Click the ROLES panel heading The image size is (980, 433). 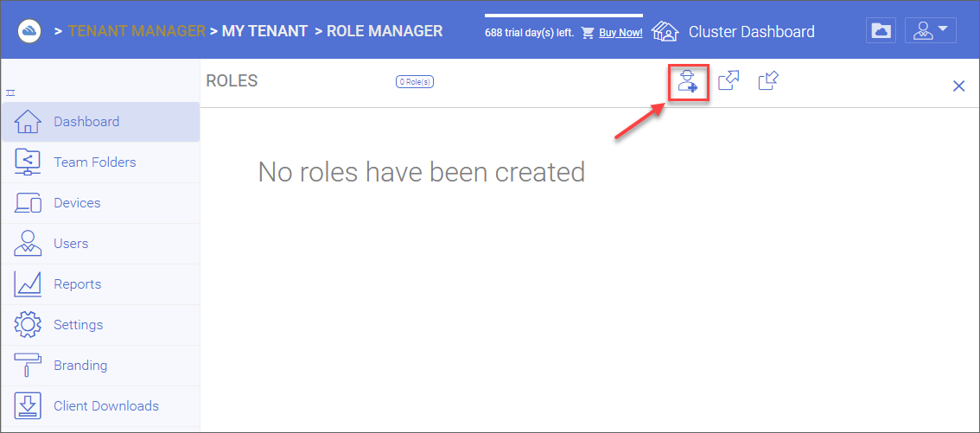tap(232, 80)
